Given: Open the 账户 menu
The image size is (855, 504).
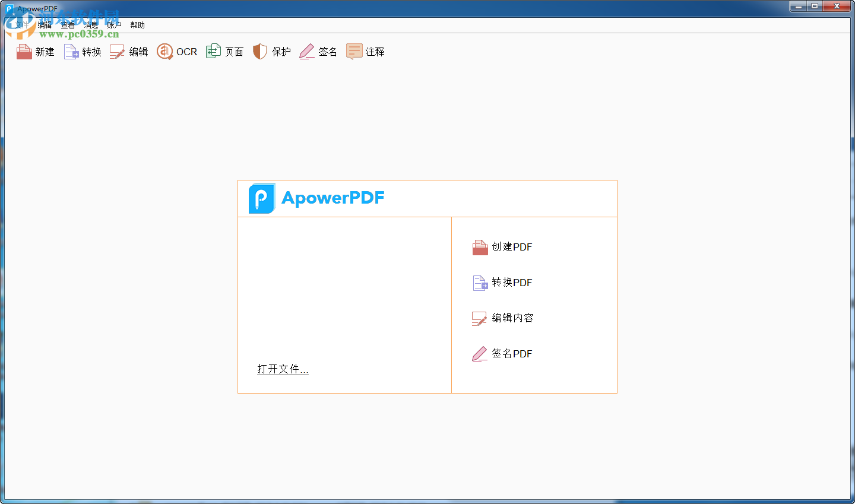Looking at the screenshot, I should [x=113, y=25].
